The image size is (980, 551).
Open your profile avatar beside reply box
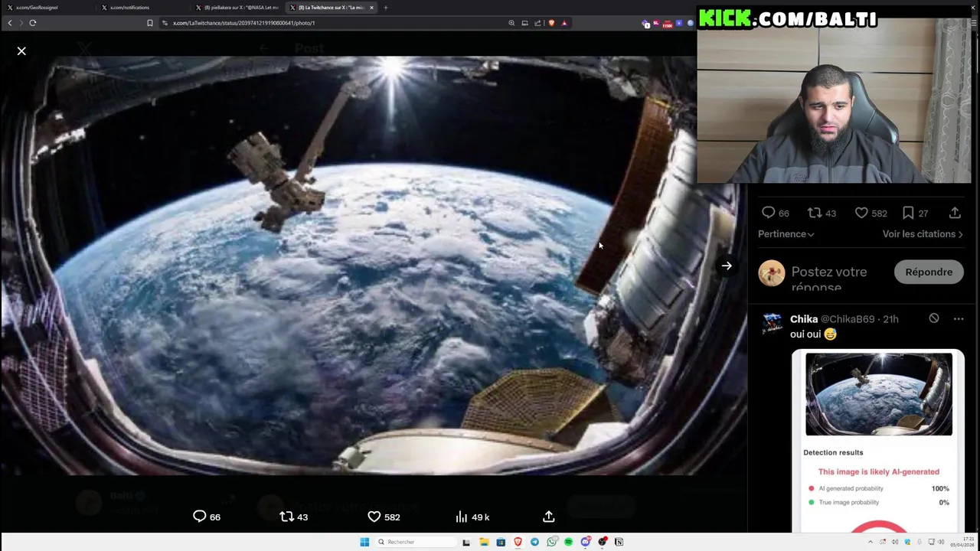771,272
